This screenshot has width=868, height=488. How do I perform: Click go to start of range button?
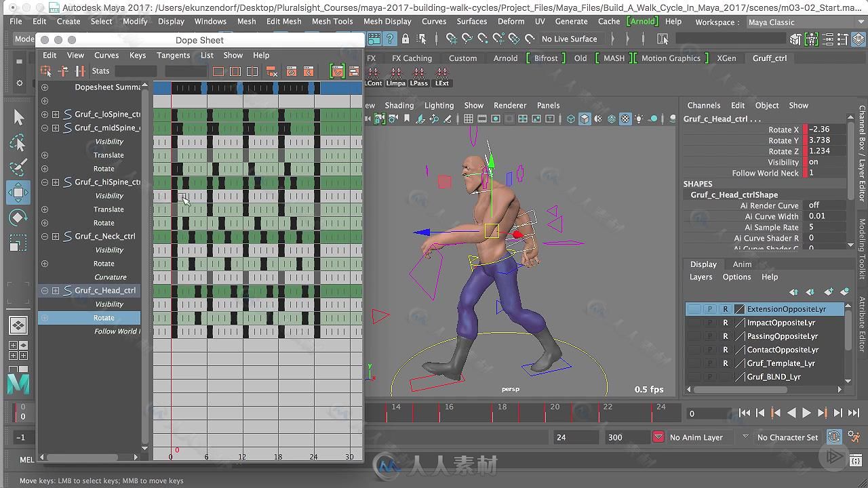(x=744, y=413)
